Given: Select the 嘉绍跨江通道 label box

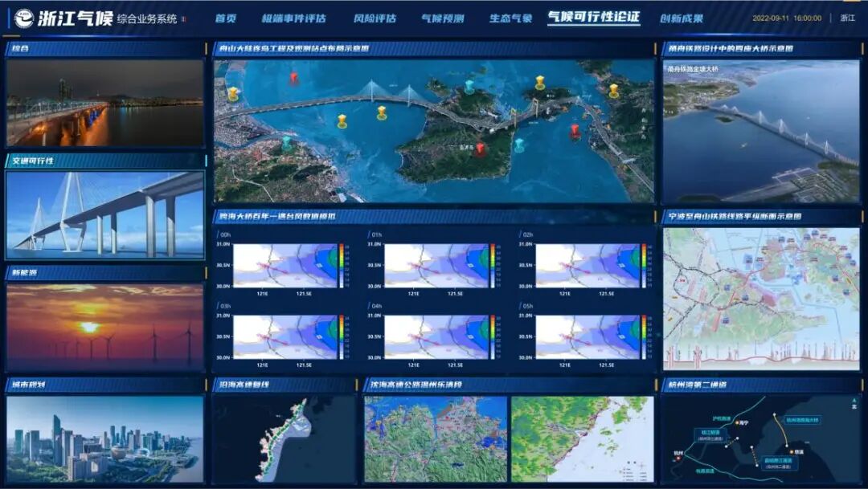Looking at the screenshot, I should (x=778, y=463).
